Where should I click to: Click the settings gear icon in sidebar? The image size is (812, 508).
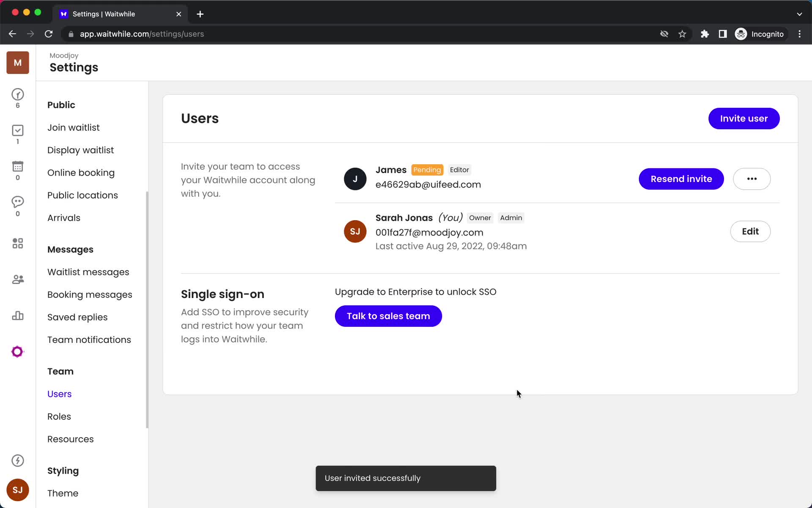click(x=17, y=351)
